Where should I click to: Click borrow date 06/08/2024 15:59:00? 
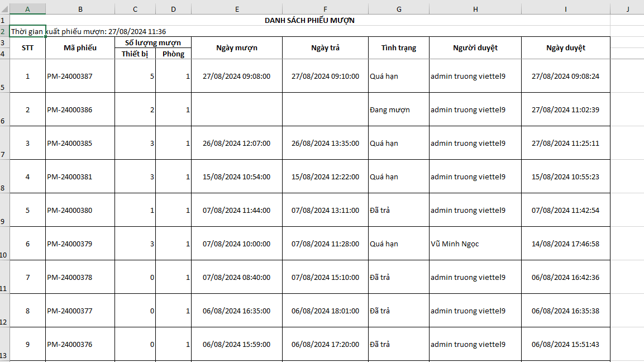tap(237, 344)
